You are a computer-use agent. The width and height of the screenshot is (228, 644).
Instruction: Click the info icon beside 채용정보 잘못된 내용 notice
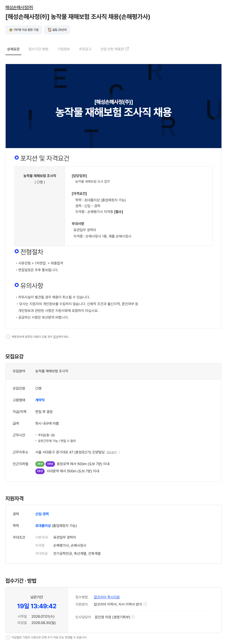click(8, 337)
